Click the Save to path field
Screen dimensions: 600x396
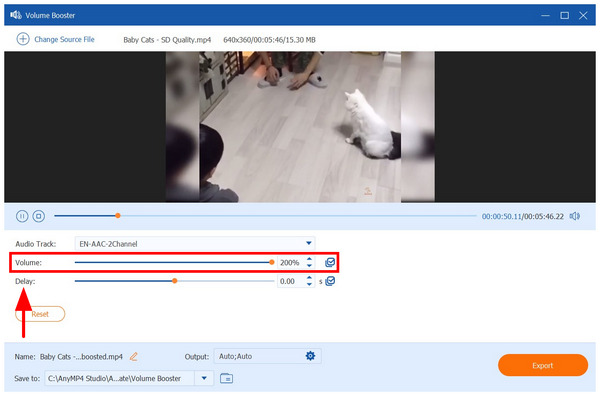[x=120, y=378]
